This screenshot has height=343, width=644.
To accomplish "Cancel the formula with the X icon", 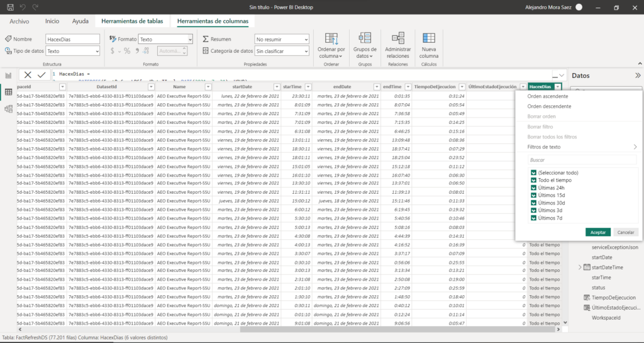I will pyautogui.click(x=28, y=74).
